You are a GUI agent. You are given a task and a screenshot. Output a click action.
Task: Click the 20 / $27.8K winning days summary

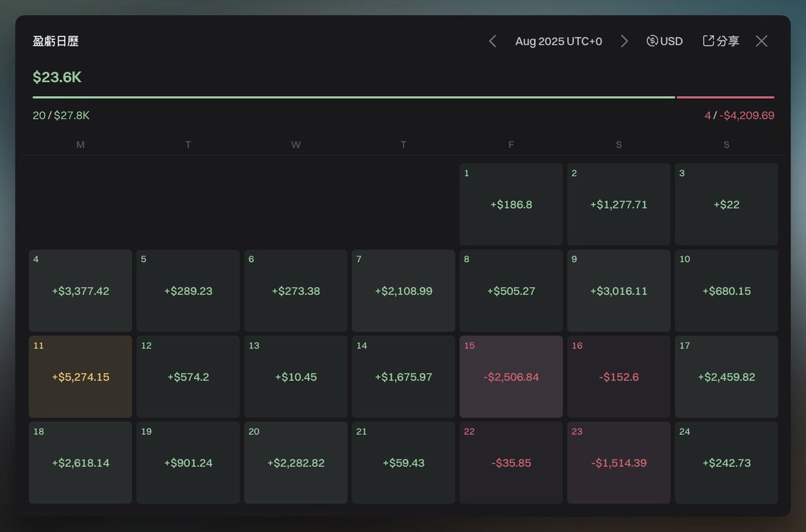point(61,116)
